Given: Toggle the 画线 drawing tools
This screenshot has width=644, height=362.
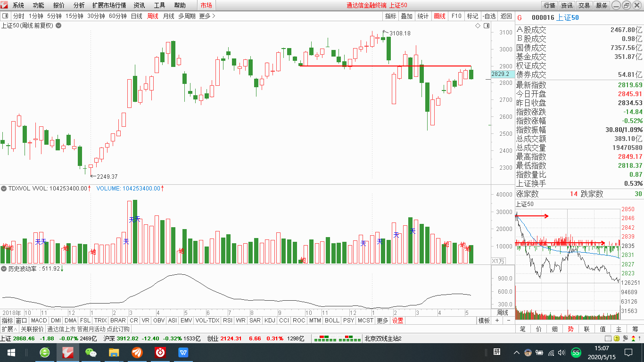Looking at the screenshot, I should tap(439, 16).
